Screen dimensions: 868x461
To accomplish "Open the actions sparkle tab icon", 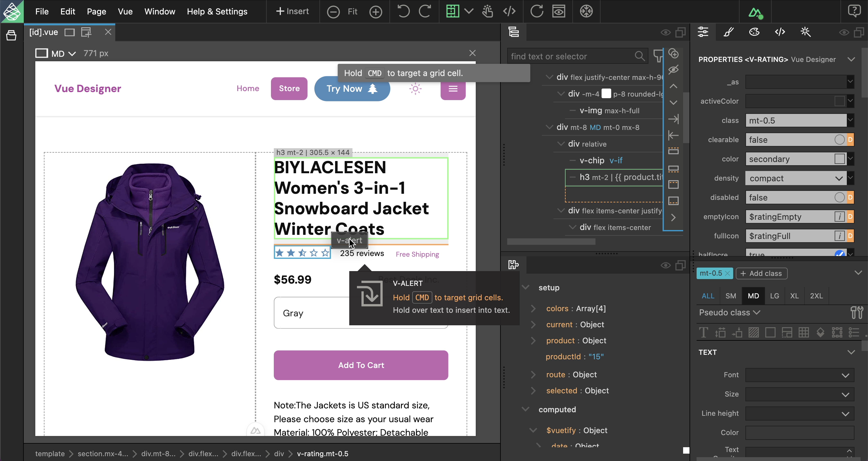I will tap(805, 32).
